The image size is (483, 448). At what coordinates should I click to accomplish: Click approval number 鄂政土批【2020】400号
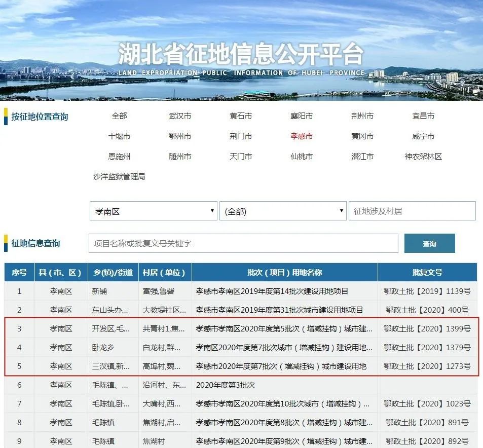(x=427, y=310)
